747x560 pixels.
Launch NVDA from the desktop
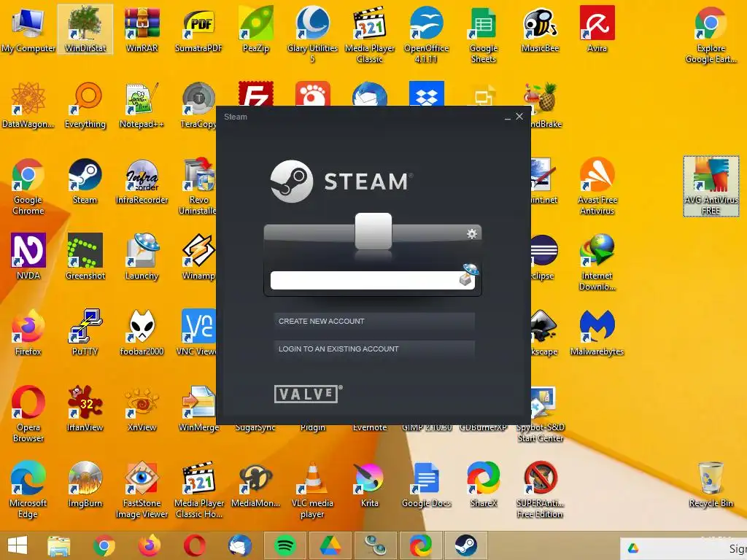[28, 257]
